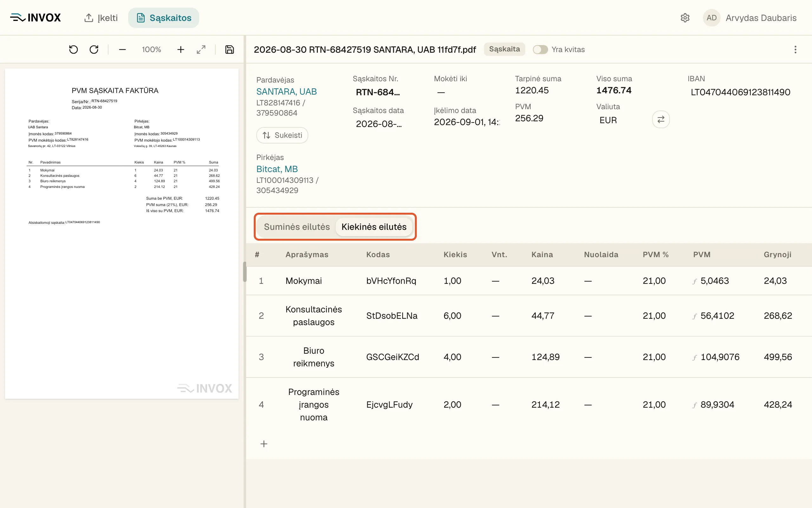Click the 100% zoom level
The width and height of the screenshot is (812, 508).
click(151, 50)
